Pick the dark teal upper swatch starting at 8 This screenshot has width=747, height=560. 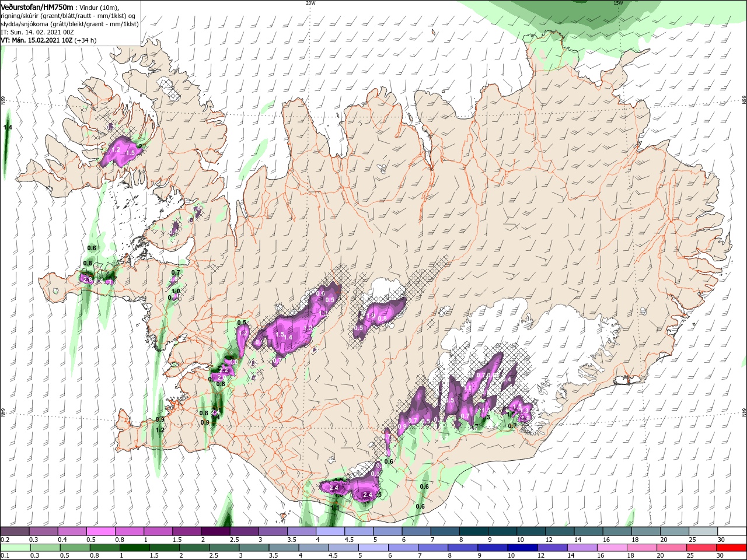coord(474,531)
